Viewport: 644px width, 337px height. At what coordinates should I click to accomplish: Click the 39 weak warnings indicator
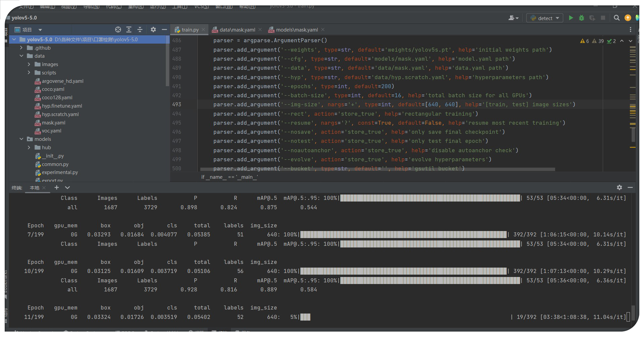pyautogui.click(x=598, y=41)
